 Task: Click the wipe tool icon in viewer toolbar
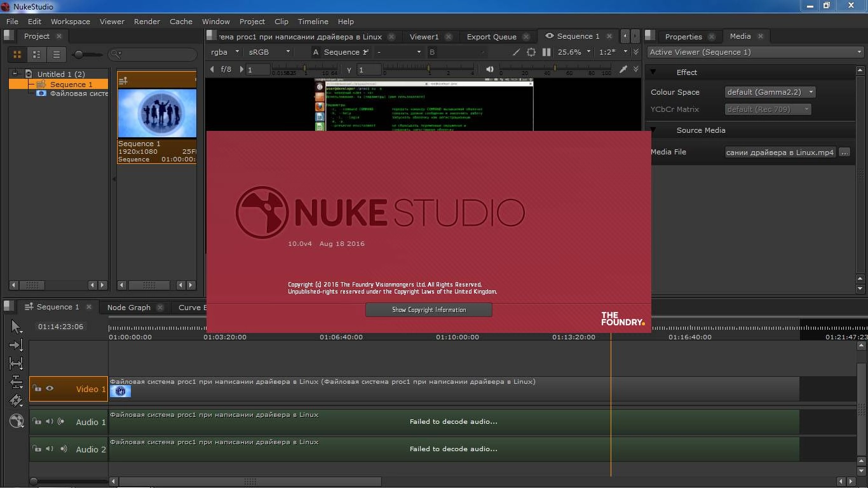pos(516,52)
